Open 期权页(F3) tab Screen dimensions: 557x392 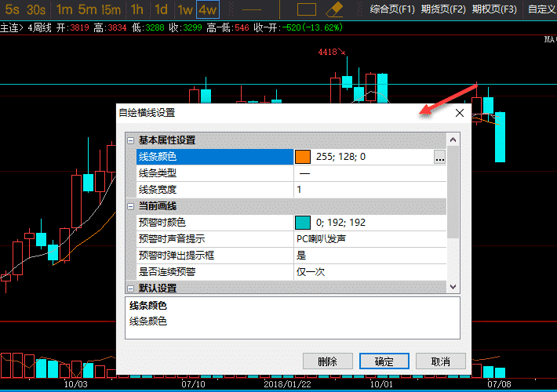point(494,9)
